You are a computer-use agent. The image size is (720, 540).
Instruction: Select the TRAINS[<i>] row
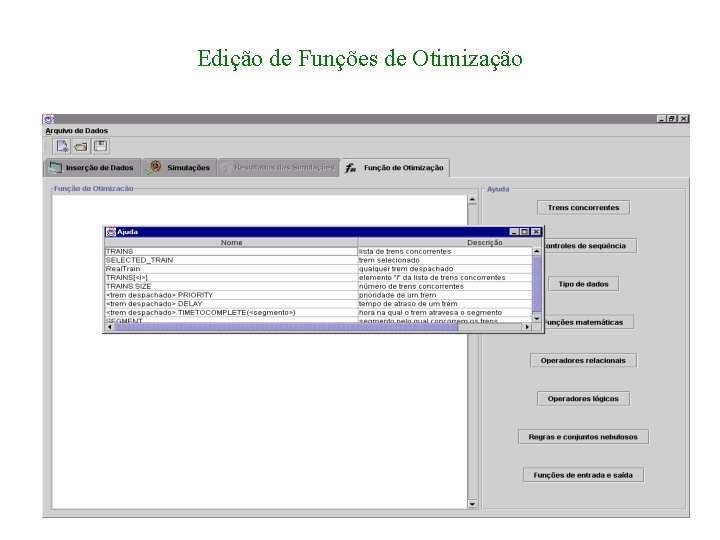click(x=318, y=277)
